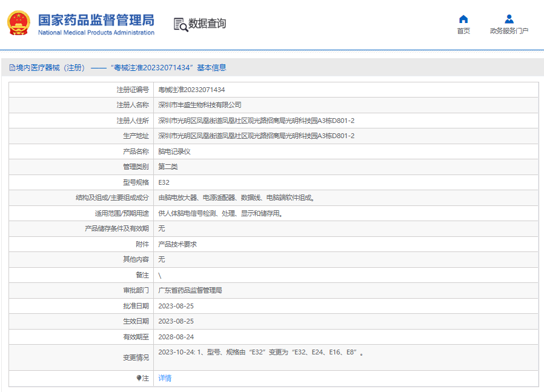
Task: Click the 其他内容 label
Action: 136,259
